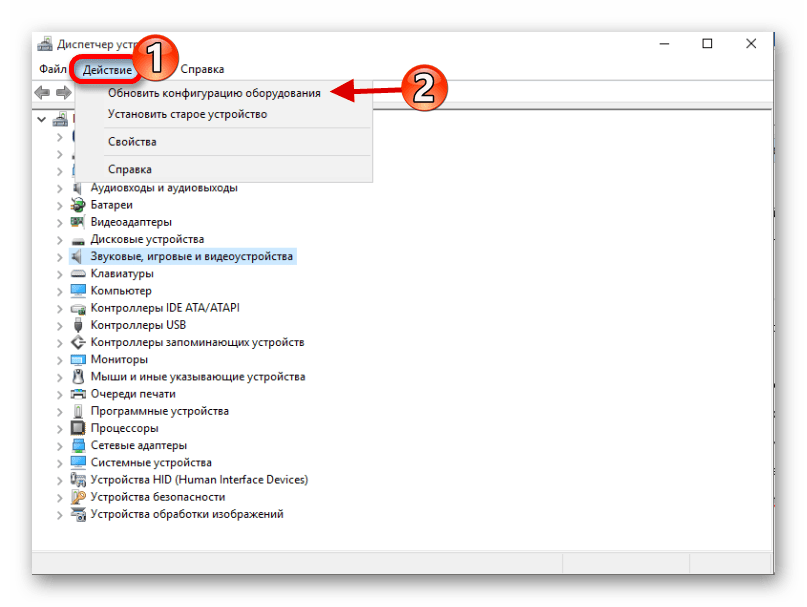Click the Очереди печати printer icon
This screenshot has height=607, width=807.
click(78, 394)
